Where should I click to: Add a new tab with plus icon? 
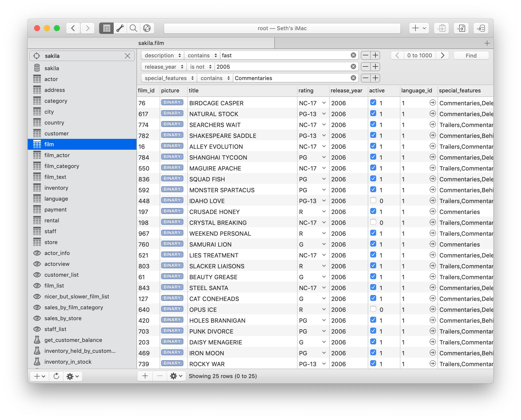tap(487, 43)
